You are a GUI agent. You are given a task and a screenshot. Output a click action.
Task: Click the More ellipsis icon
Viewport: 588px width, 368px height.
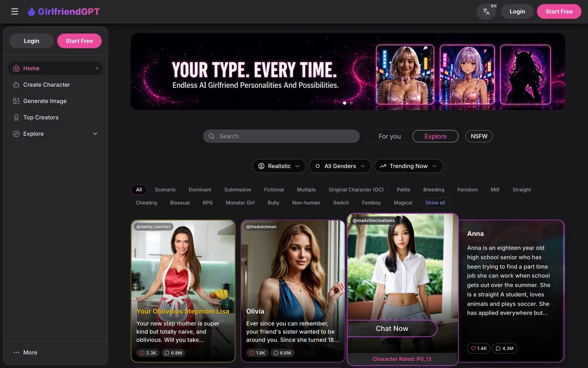coord(16,353)
